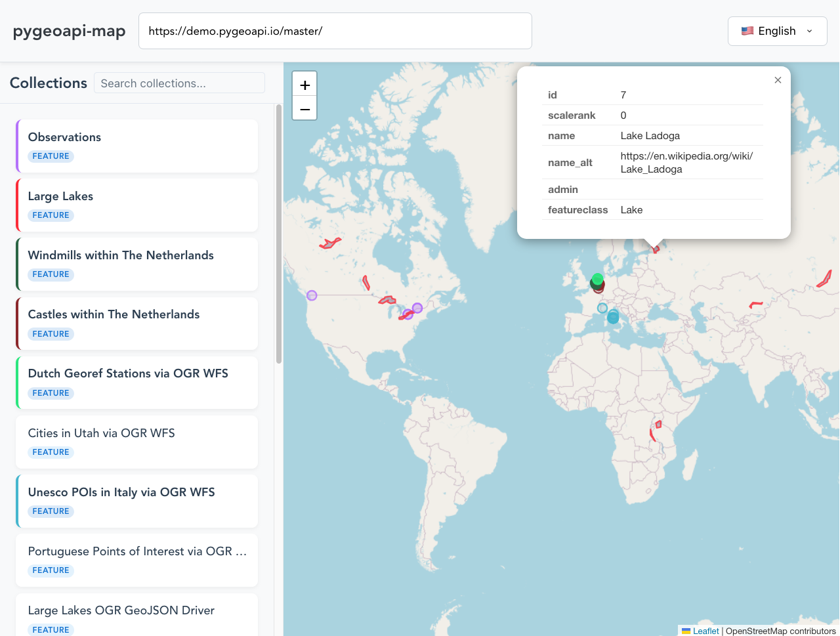Image resolution: width=840 pixels, height=636 pixels.
Task: Click the red lake shape in Central Asia
Action: pos(755,305)
